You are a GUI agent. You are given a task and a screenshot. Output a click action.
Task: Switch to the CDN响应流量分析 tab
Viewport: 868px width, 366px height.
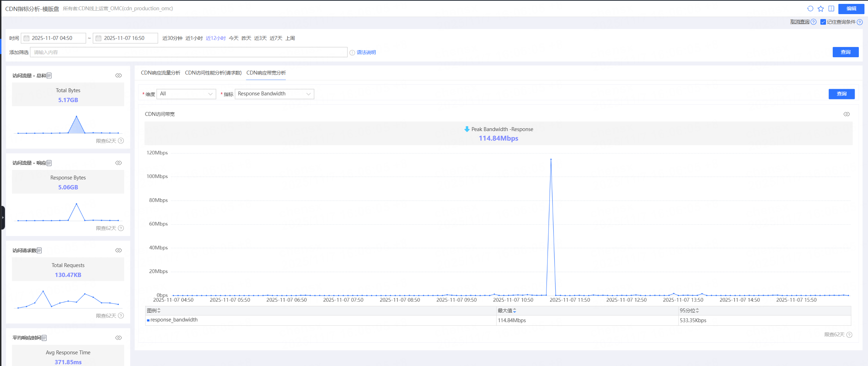pos(160,73)
